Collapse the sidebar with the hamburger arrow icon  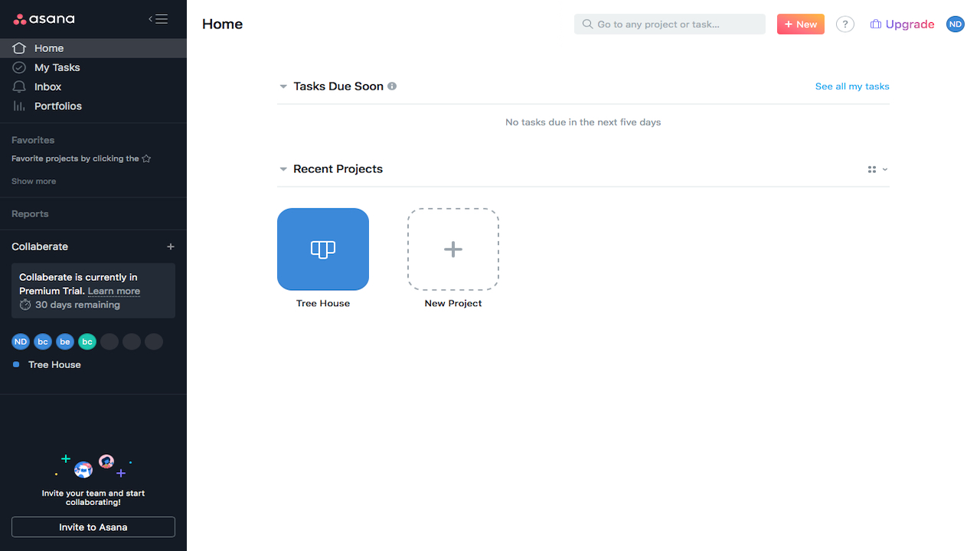158,19
